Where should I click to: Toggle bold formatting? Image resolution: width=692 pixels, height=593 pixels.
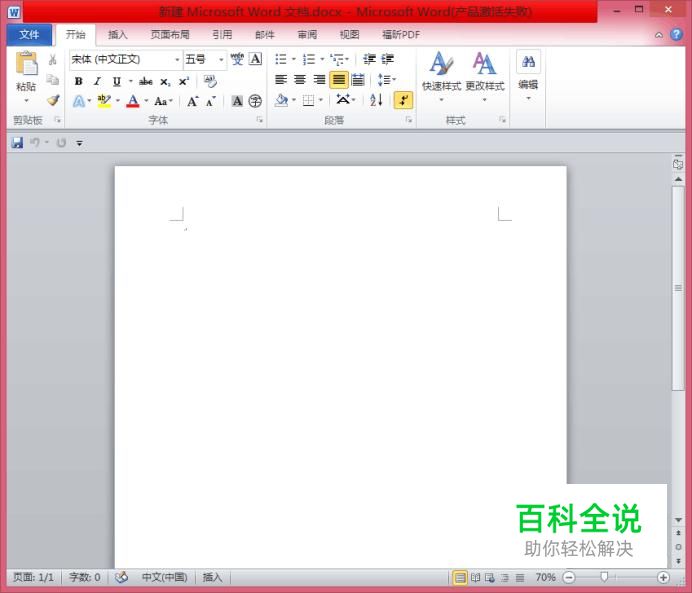pyautogui.click(x=79, y=81)
